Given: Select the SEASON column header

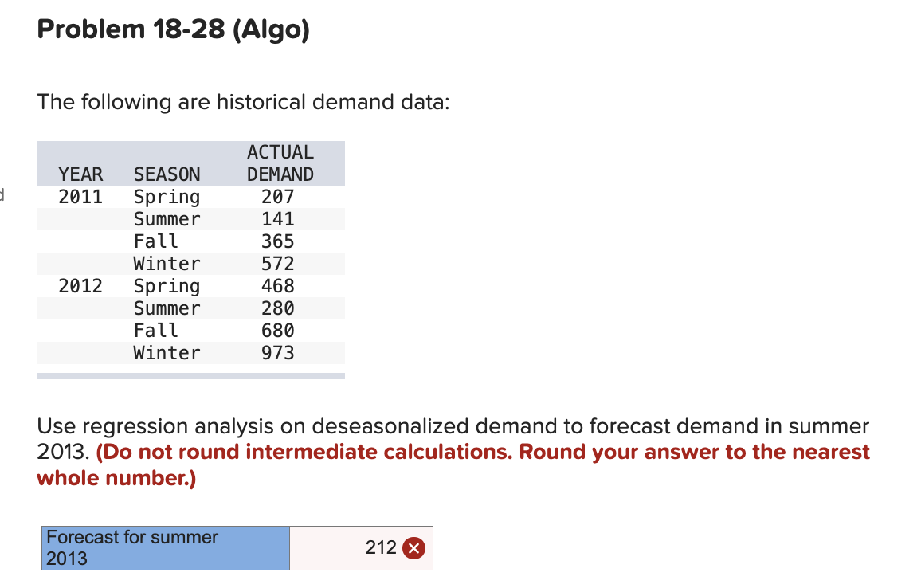Looking at the screenshot, I should tap(167, 174).
